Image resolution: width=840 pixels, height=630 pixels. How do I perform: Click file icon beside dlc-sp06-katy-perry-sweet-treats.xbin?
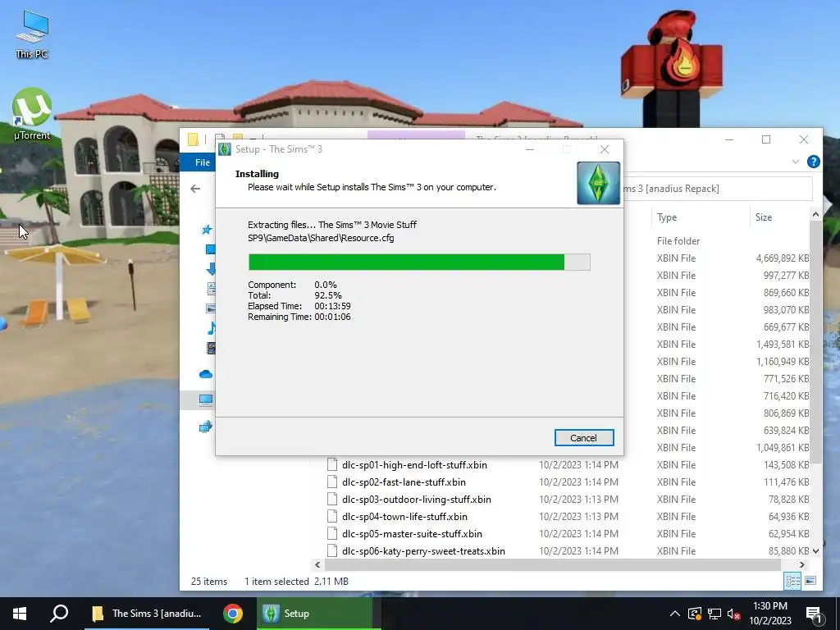tap(332, 550)
